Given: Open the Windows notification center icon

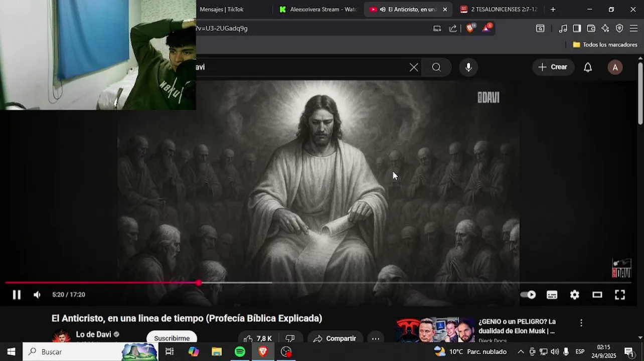Looking at the screenshot, I should pyautogui.click(x=629, y=351).
